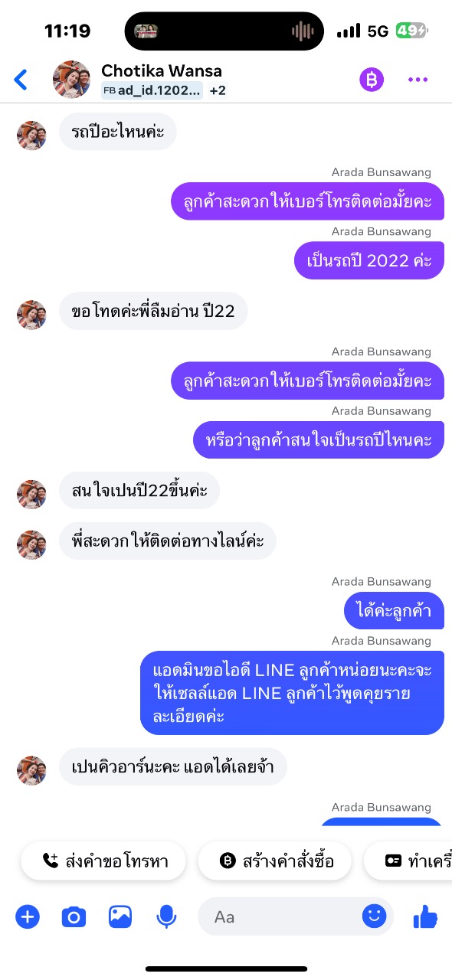This screenshot has height=980, width=452.
Task: Open the purple payment (B) icon in header
Action: point(372,79)
